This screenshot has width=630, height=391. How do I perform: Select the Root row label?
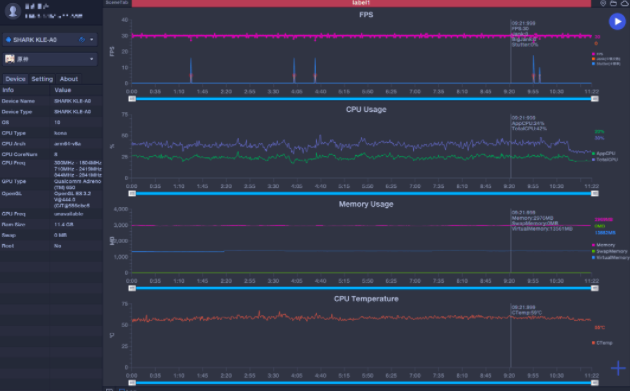[x=8, y=246]
